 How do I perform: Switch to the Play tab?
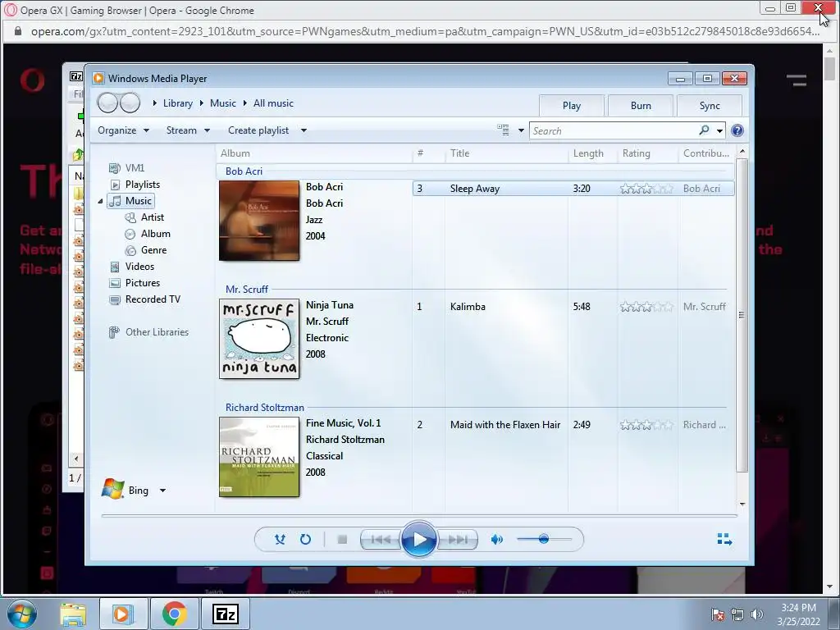tap(572, 106)
